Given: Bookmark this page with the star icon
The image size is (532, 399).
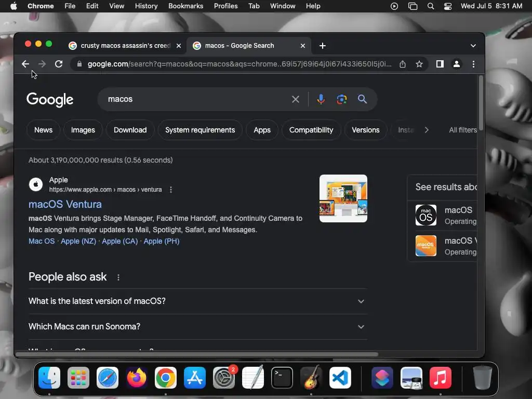Looking at the screenshot, I should (419, 64).
